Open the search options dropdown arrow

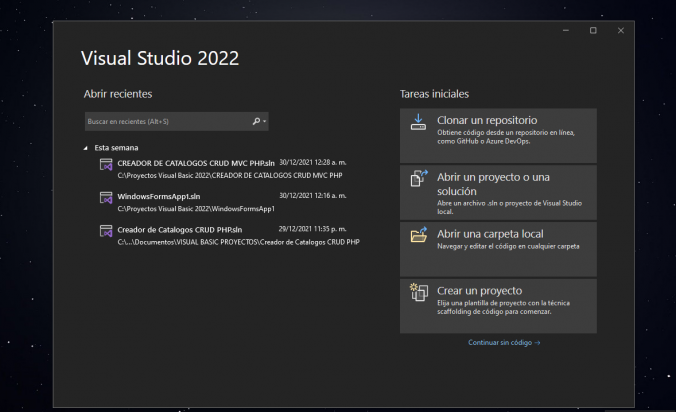coord(265,121)
